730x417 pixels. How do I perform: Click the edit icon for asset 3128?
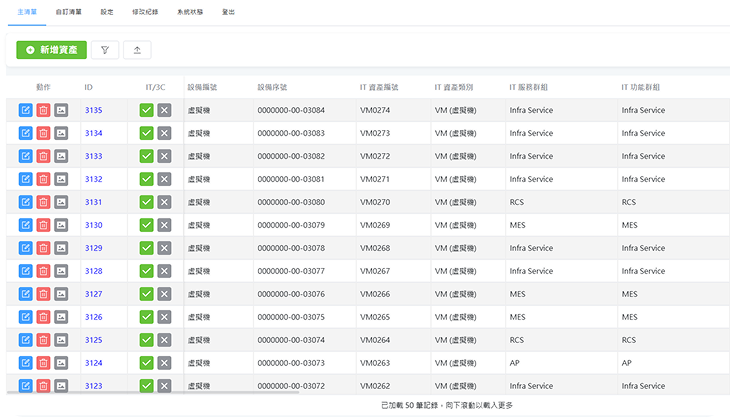[x=26, y=271]
